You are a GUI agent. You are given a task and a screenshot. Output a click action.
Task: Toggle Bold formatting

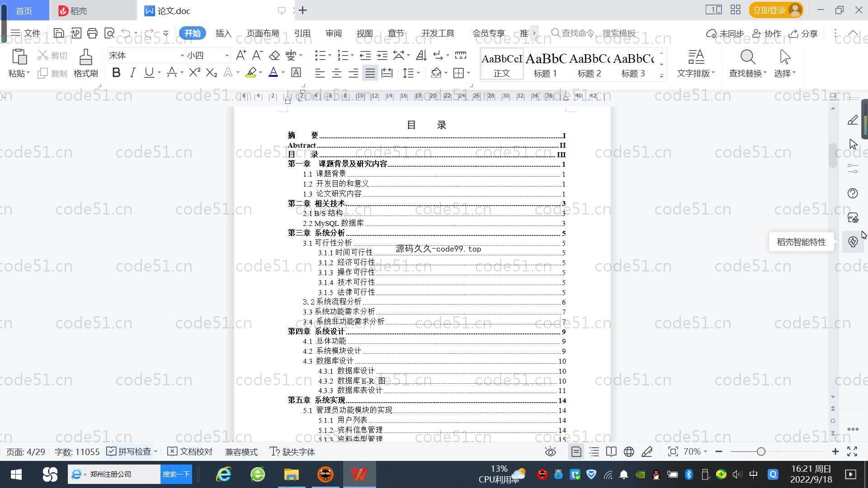pos(116,72)
